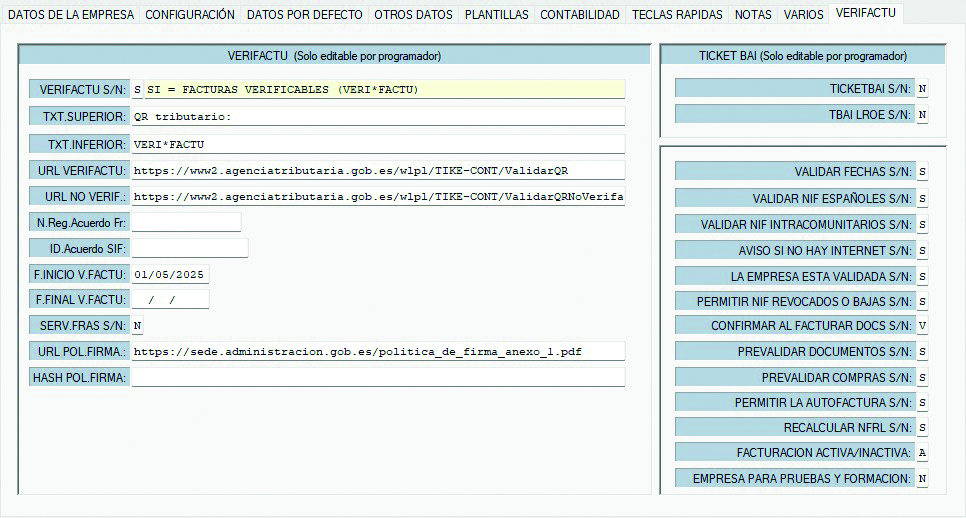Focus the URL VERIFACTU field

(377, 170)
